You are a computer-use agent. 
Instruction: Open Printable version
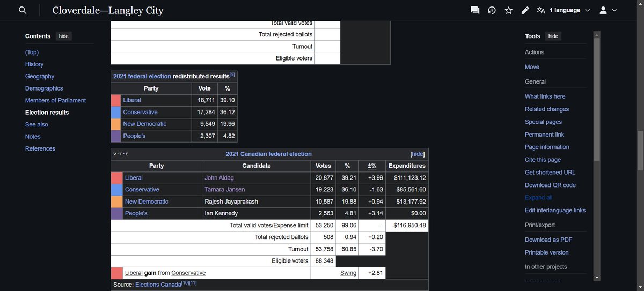(546, 252)
